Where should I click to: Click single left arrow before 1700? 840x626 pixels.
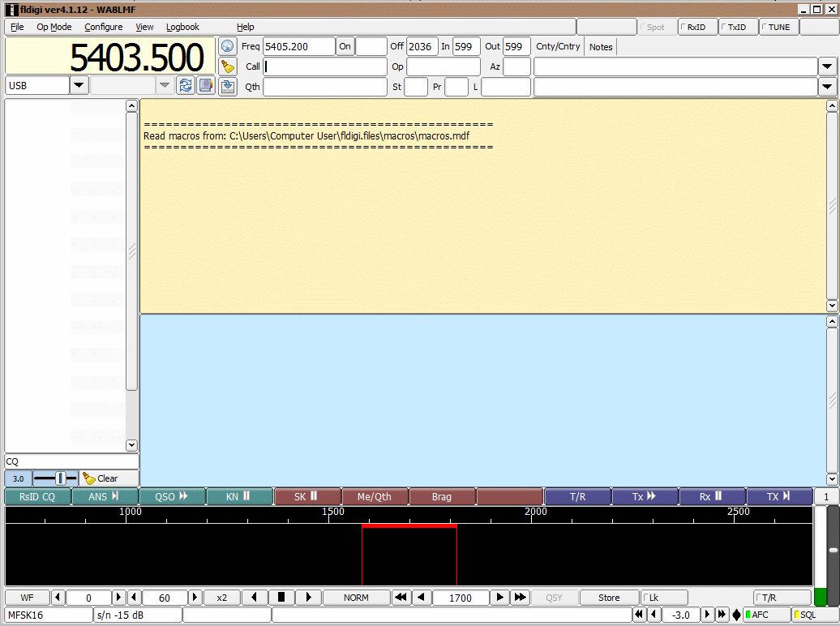point(421,597)
